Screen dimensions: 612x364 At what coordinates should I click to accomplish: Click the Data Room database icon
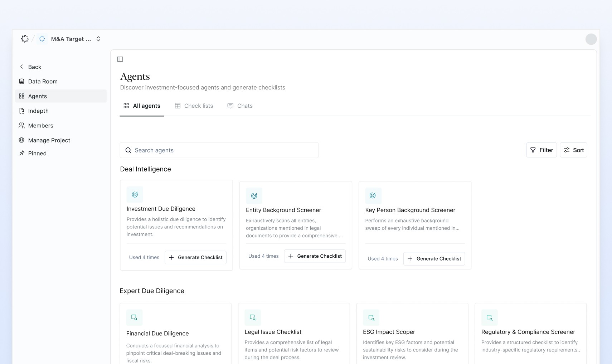coord(22,82)
